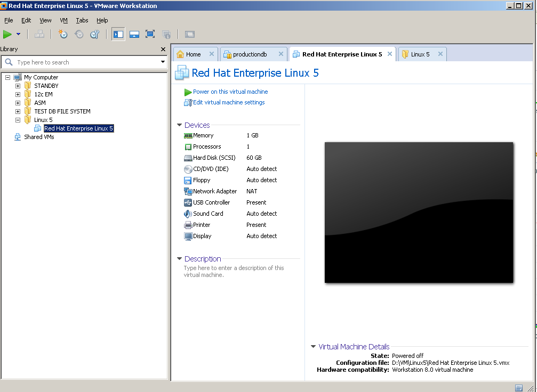Collapse the Devices section

(x=179, y=125)
